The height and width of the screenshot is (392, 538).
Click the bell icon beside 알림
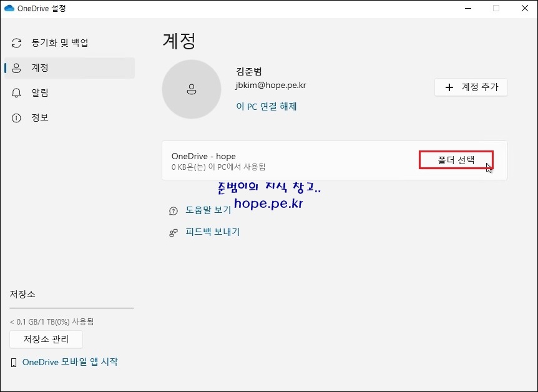[x=16, y=93]
